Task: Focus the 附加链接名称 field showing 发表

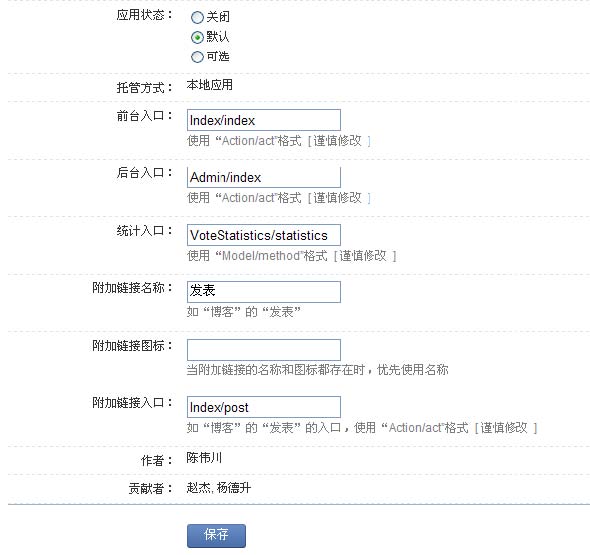Action: click(264, 292)
